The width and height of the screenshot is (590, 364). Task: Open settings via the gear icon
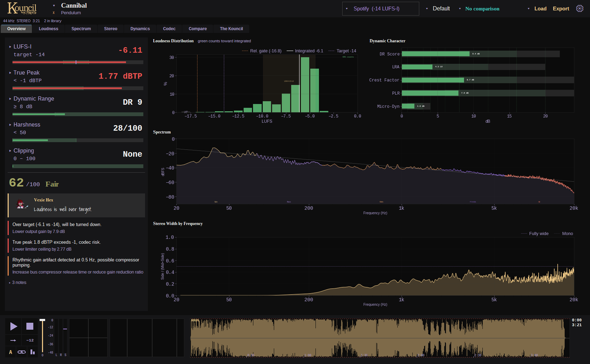click(580, 9)
